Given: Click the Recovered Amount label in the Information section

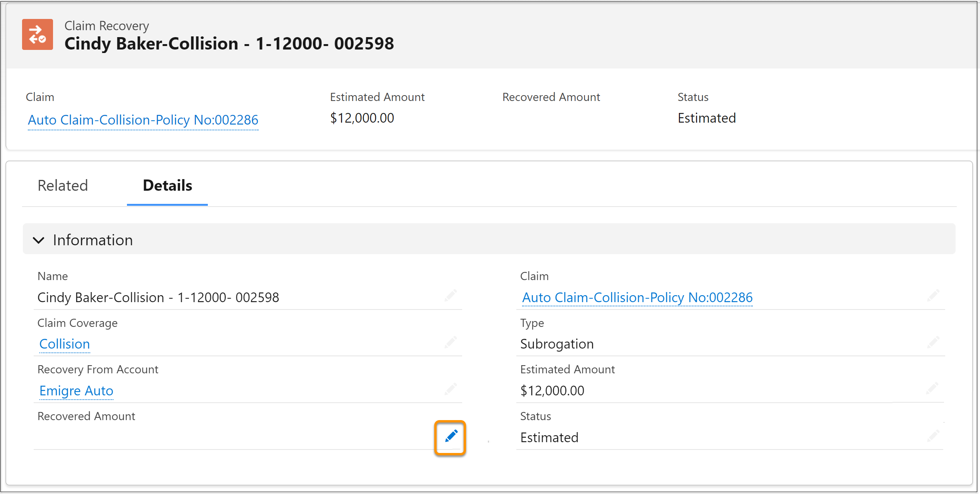Looking at the screenshot, I should (x=86, y=416).
